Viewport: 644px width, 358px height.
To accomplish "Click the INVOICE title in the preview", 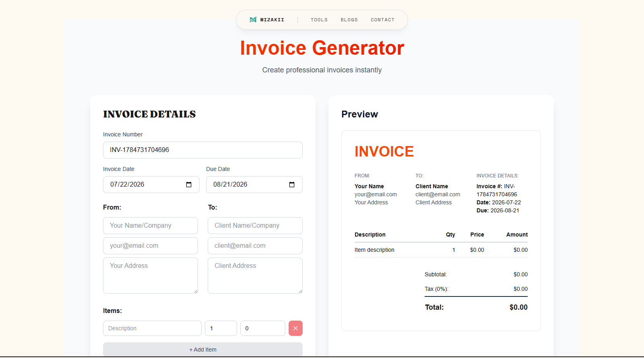I will [x=384, y=152].
